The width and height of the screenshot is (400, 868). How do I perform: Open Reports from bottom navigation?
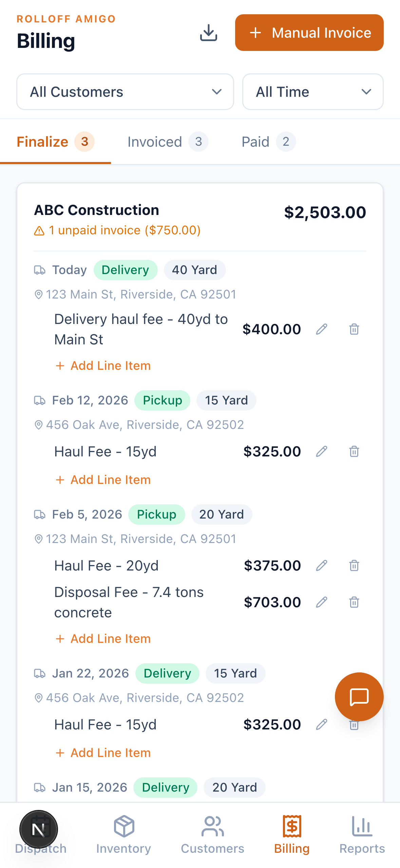point(362,835)
